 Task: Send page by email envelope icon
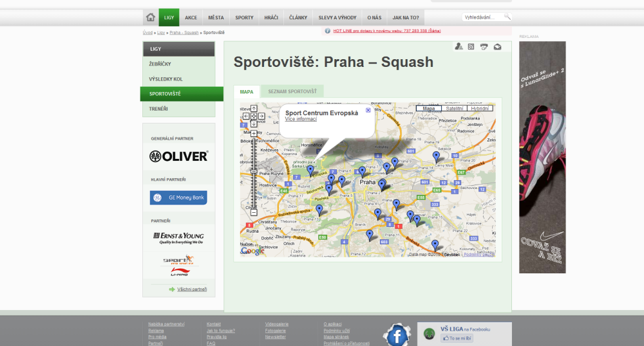click(x=497, y=47)
